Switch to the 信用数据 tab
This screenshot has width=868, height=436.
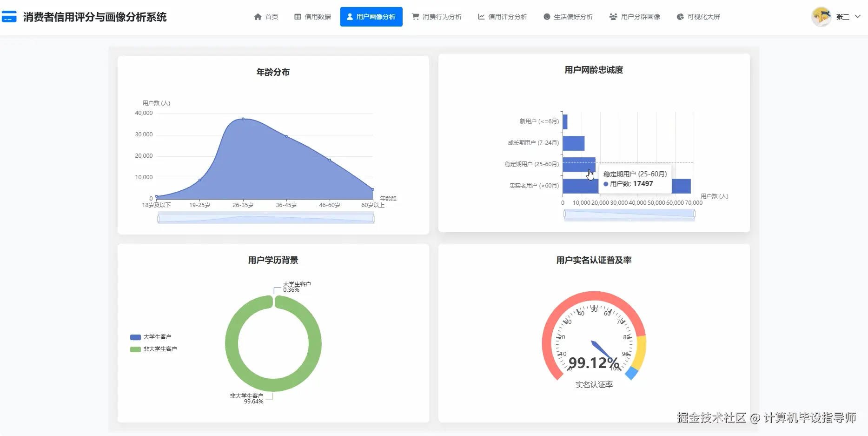pyautogui.click(x=312, y=16)
